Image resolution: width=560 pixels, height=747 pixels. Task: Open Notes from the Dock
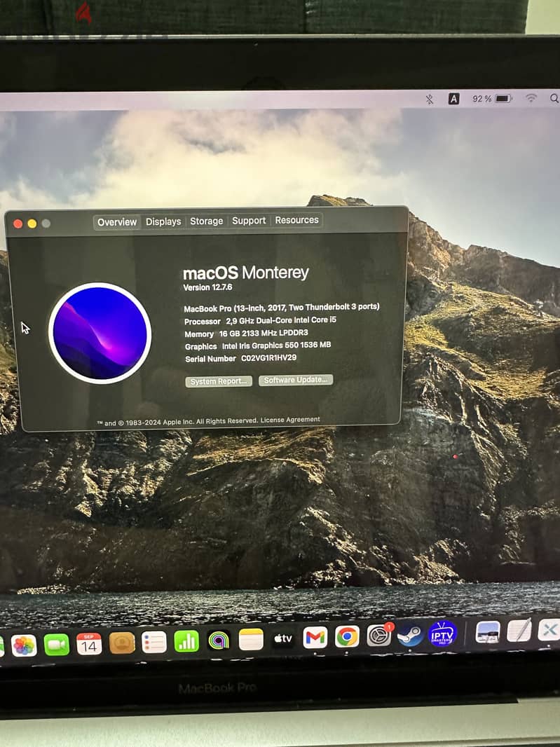click(251, 639)
